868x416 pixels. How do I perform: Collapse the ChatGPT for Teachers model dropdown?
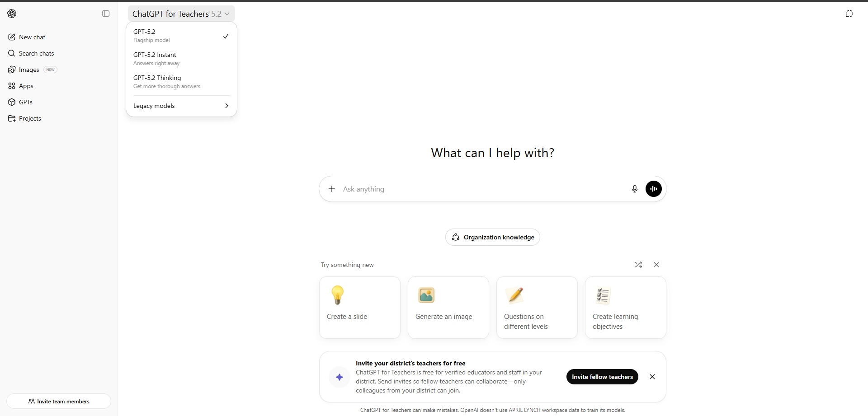[x=181, y=14]
